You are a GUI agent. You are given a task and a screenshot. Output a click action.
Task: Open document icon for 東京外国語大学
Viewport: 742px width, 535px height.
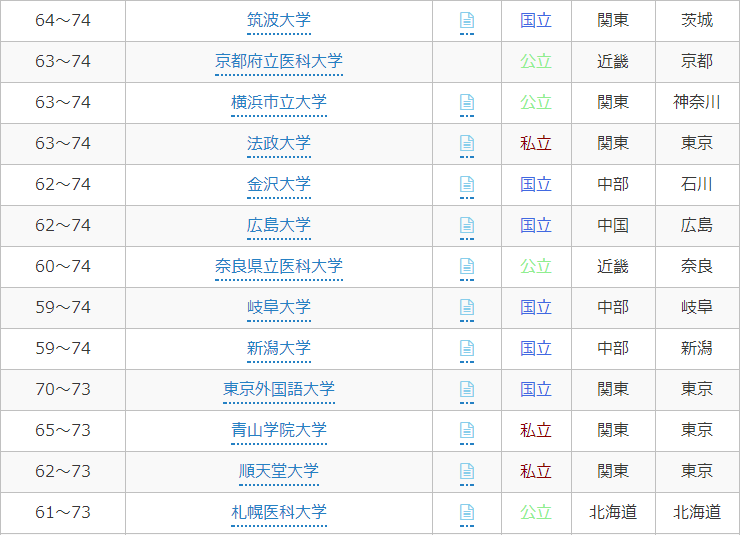(466, 390)
